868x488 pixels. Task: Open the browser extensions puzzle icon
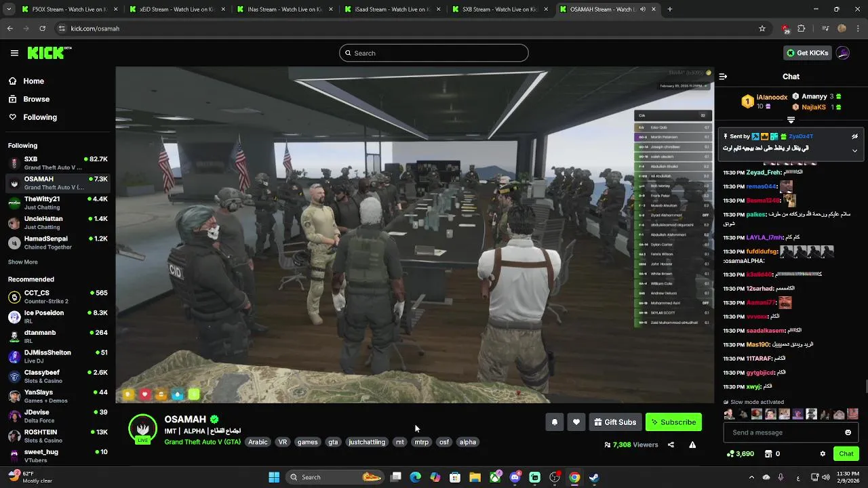802,28
